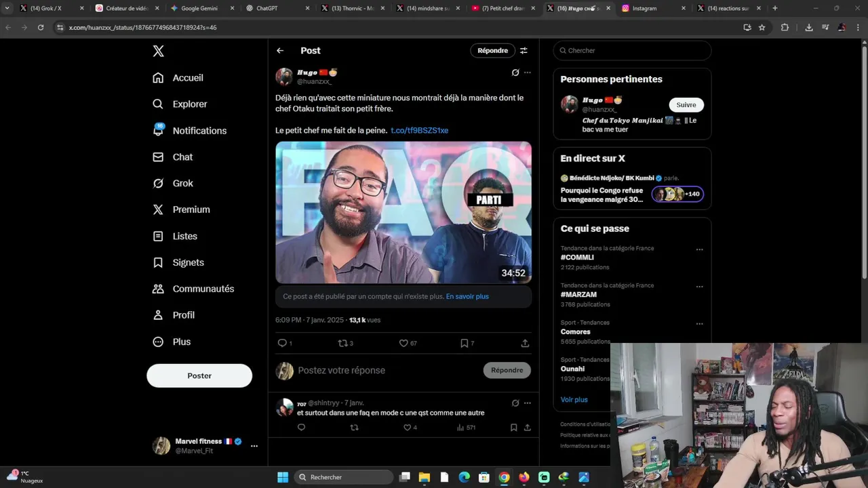
Task: Bookmark shintryy's reply
Action: (513, 428)
